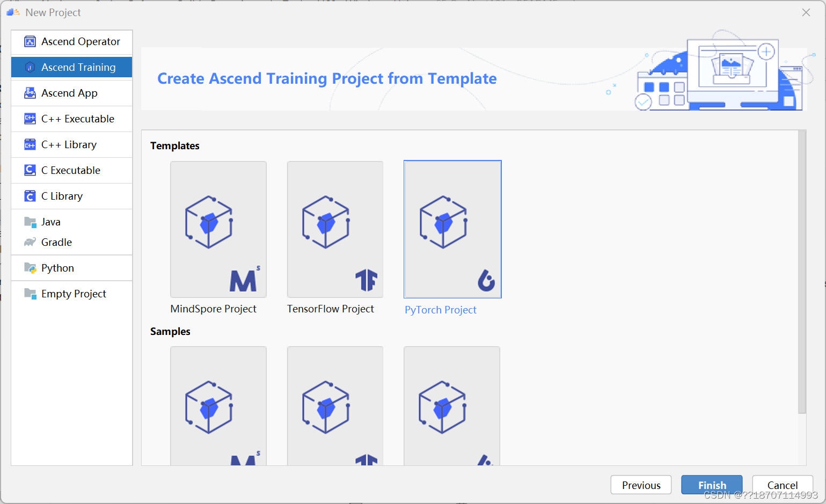Select the MindSpore Project template thumbnail

point(218,229)
